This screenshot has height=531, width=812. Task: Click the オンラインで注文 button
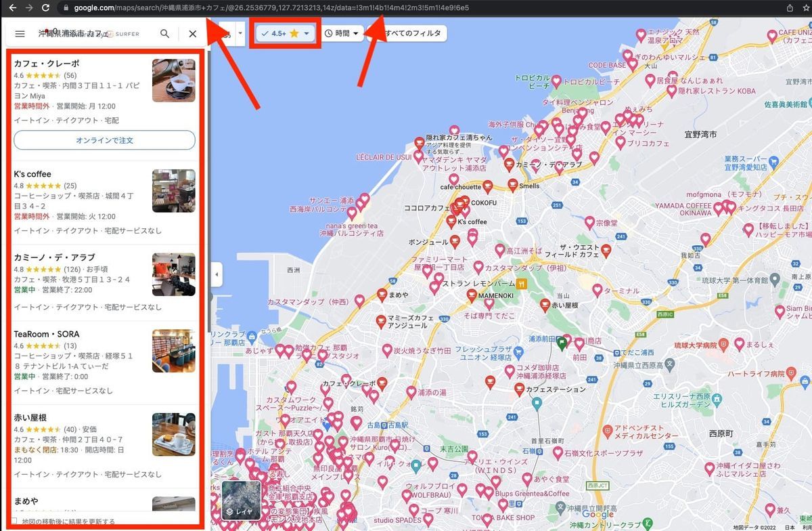click(x=104, y=140)
